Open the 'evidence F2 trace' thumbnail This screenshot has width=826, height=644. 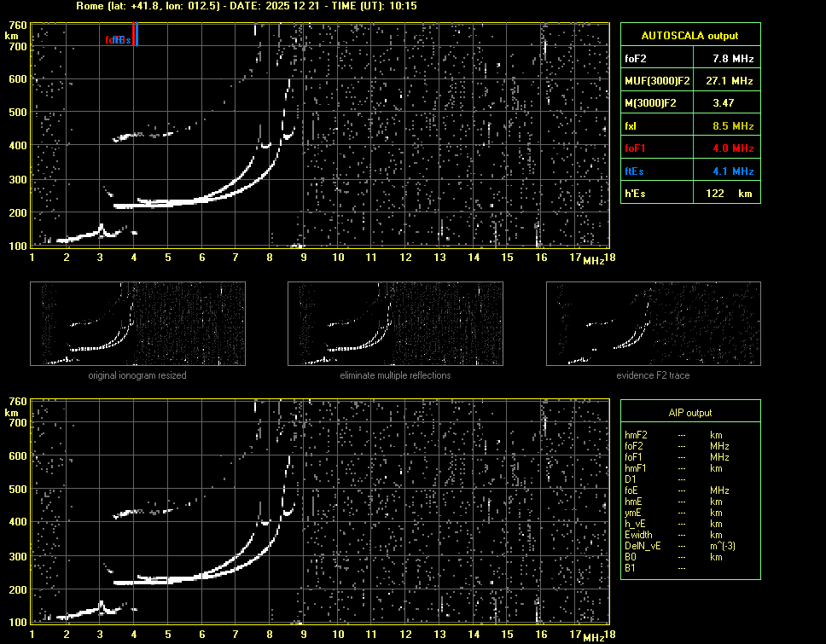click(x=653, y=323)
